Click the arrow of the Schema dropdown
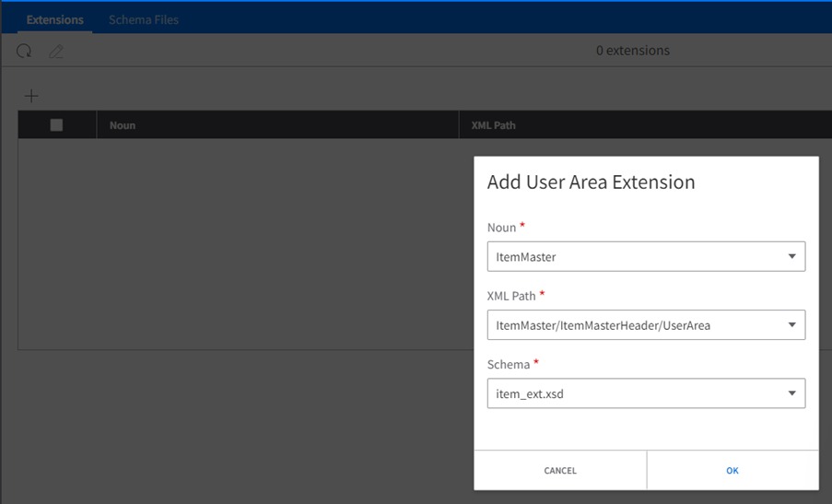Image resolution: width=832 pixels, height=504 pixels. coord(792,393)
